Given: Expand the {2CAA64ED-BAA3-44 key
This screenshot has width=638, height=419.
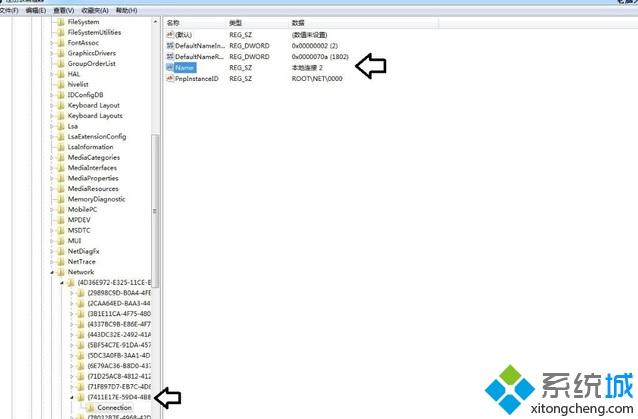Looking at the screenshot, I should [72, 303].
